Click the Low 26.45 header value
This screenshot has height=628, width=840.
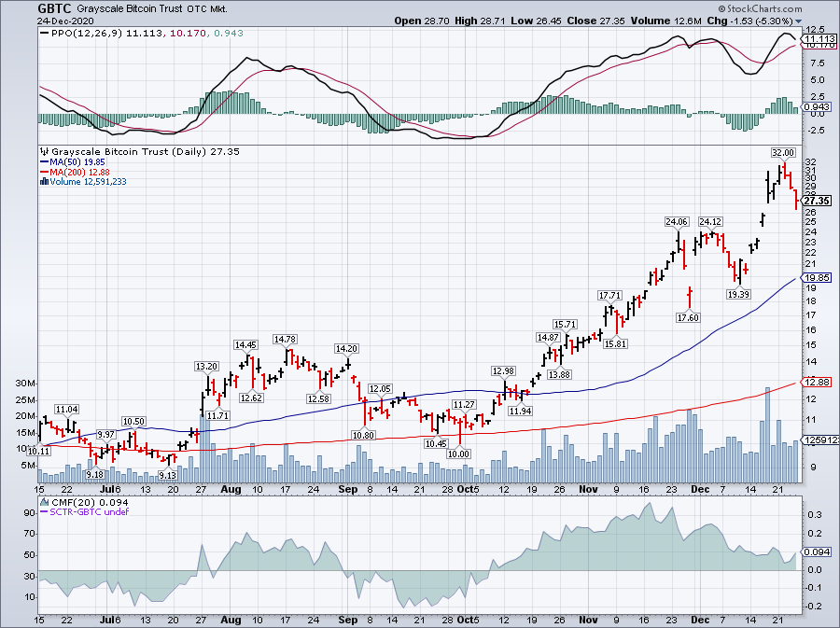(537, 21)
